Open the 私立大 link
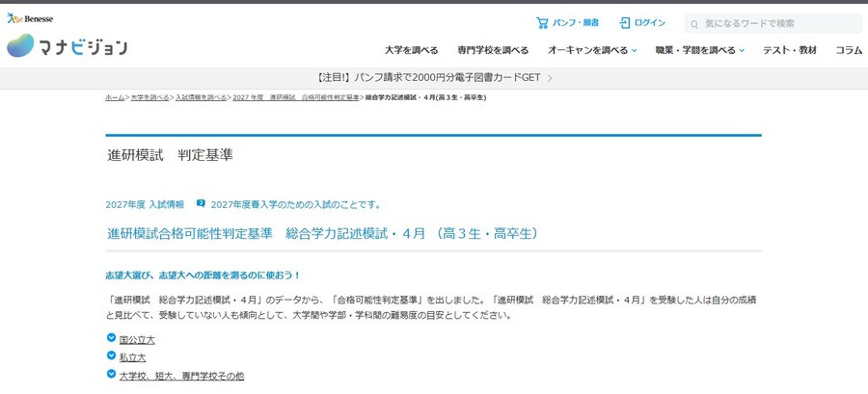868x394 pixels. pyautogui.click(x=133, y=358)
